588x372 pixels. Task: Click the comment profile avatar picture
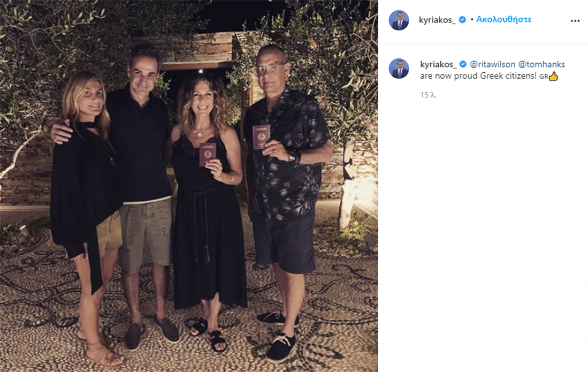point(399,69)
